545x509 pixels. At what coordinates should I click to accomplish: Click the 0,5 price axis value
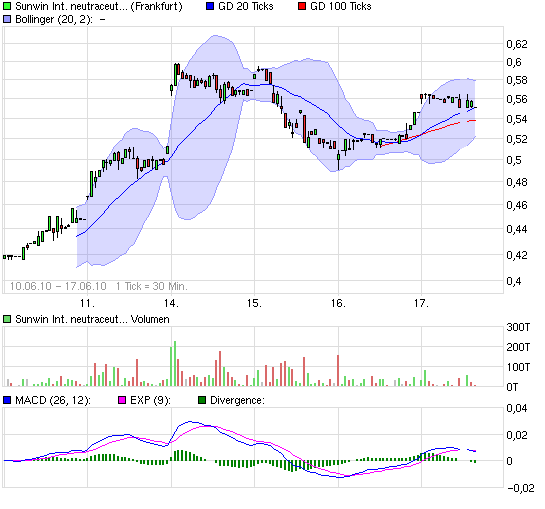pyautogui.click(x=514, y=160)
